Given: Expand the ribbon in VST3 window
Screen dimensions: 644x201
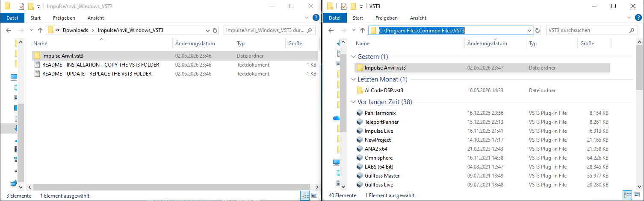Looking at the screenshot, I should click(x=629, y=18).
